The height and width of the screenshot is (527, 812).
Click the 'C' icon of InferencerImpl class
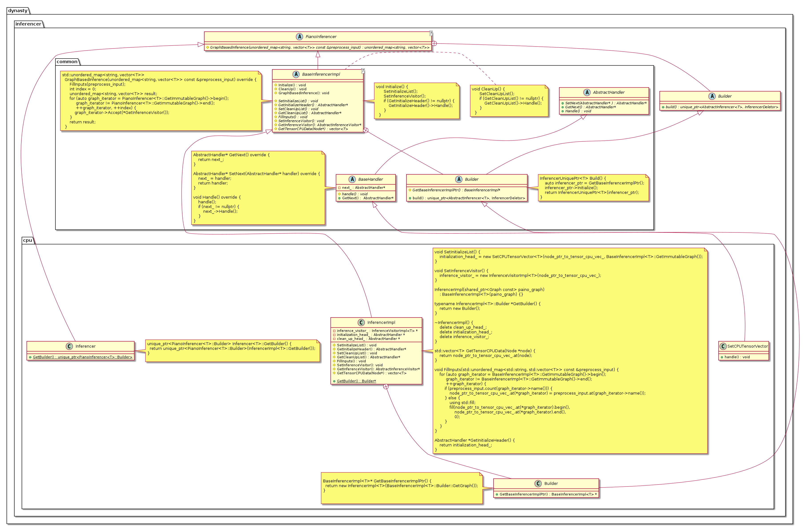pos(361,322)
